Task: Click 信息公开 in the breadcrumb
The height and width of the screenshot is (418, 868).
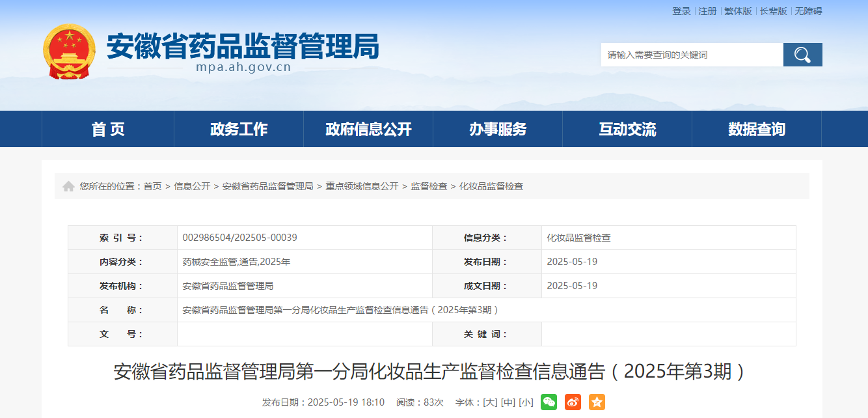Action: pos(192,186)
